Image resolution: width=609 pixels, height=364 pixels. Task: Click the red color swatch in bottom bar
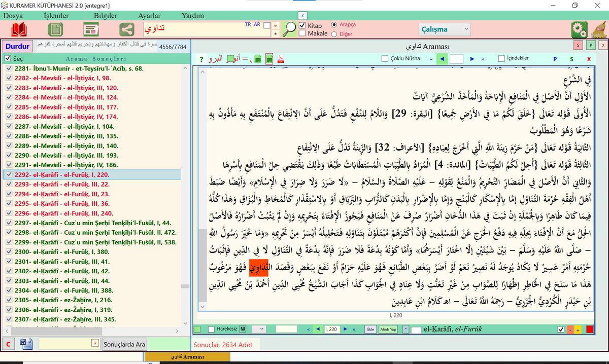pyautogui.click(x=589, y=330)
